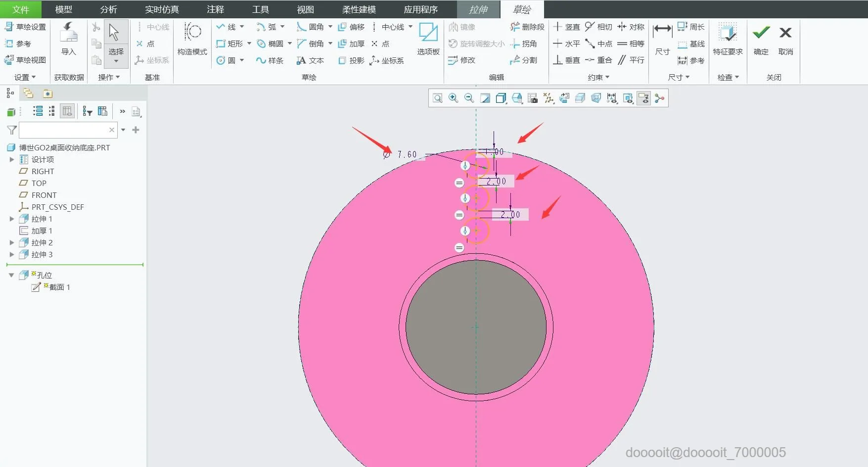868x467 pixels.
Task: Switch to layer/folder browser tab icon
Action: point(28,93)
